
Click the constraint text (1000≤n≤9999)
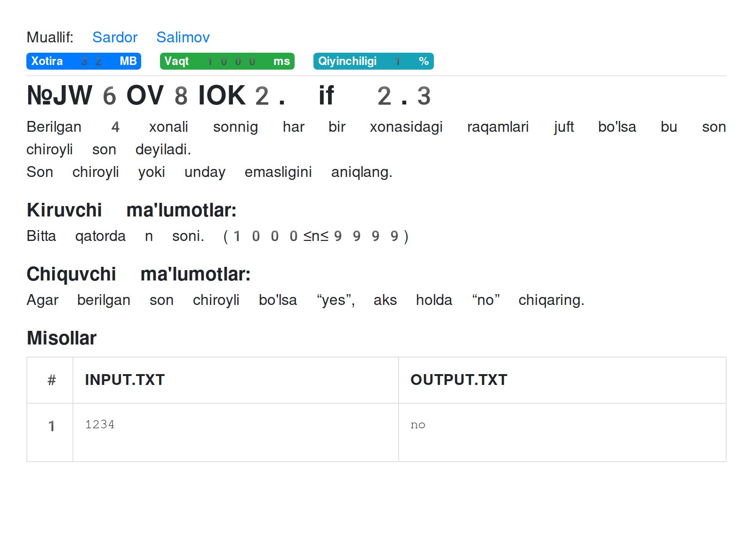point(316,236)
